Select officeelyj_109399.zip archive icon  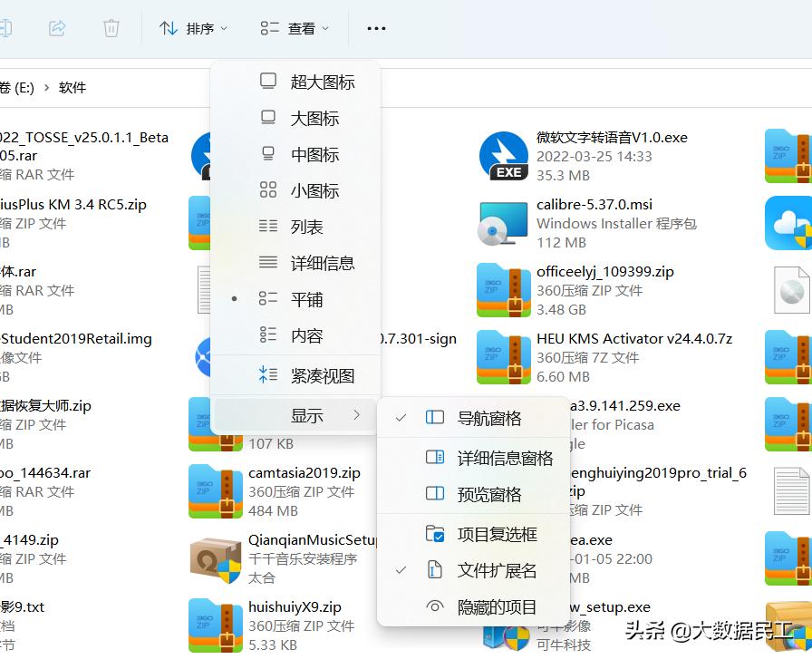pos(503,290)
